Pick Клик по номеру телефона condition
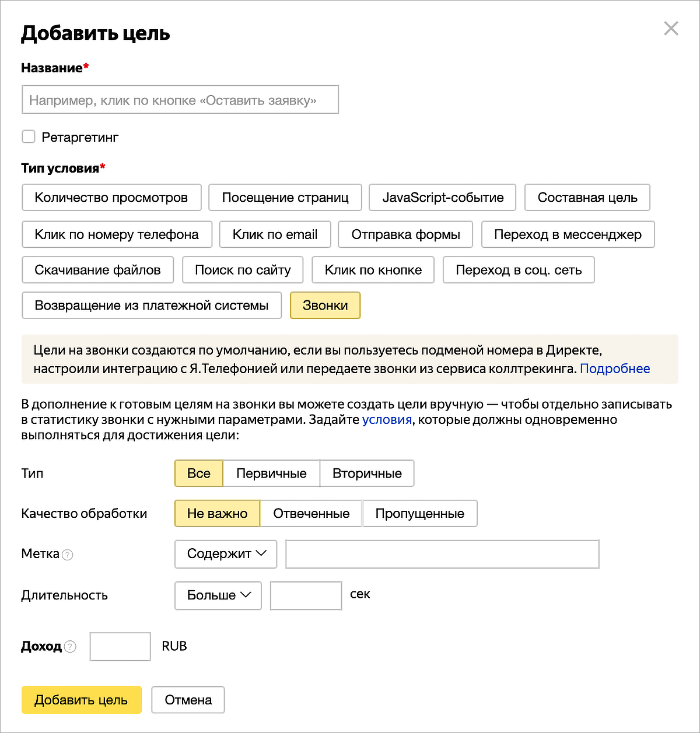700x733 pixels. (117, 234)
